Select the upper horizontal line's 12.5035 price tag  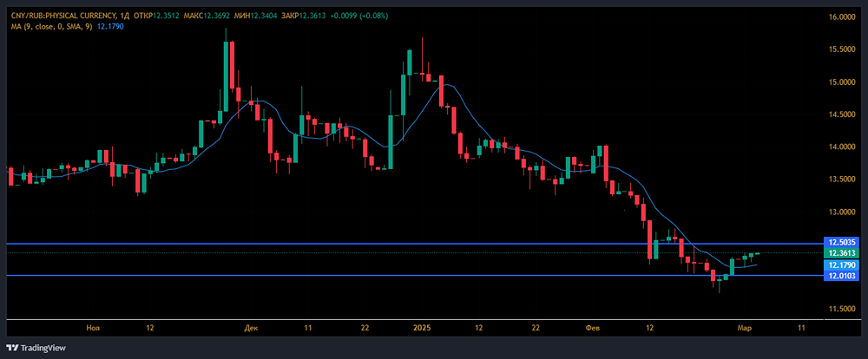(840, 242)
